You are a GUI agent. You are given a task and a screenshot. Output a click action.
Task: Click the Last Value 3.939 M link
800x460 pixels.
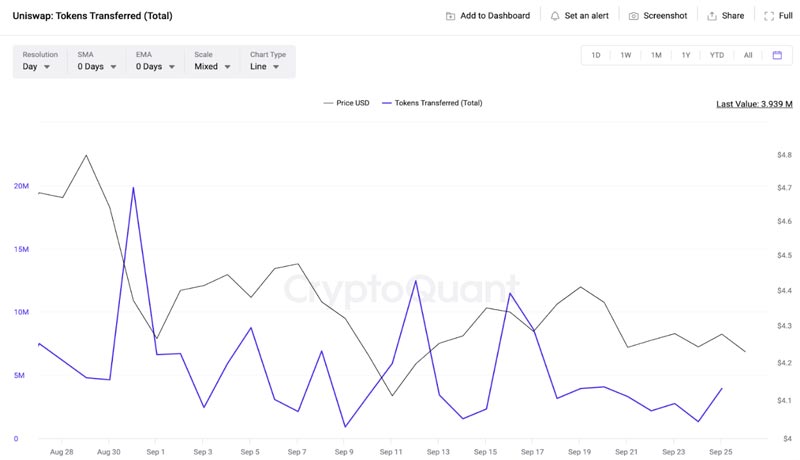[754, 104]
